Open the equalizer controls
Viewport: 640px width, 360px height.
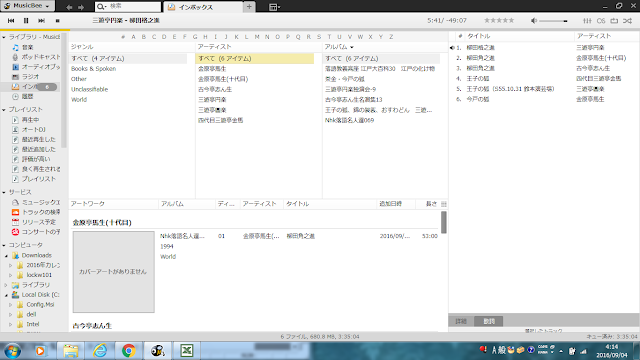point(587,20)
